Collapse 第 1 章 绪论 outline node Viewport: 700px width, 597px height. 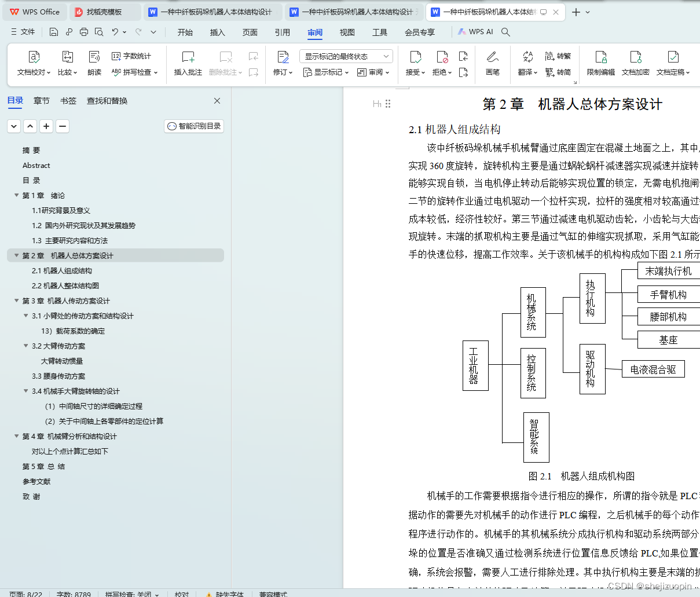pos(17,195)
